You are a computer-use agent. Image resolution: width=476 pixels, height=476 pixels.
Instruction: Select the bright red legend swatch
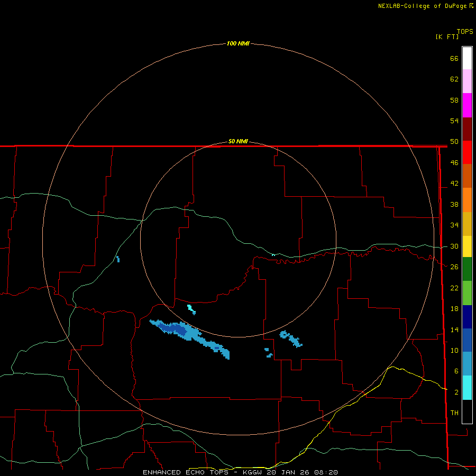(467, 152)
